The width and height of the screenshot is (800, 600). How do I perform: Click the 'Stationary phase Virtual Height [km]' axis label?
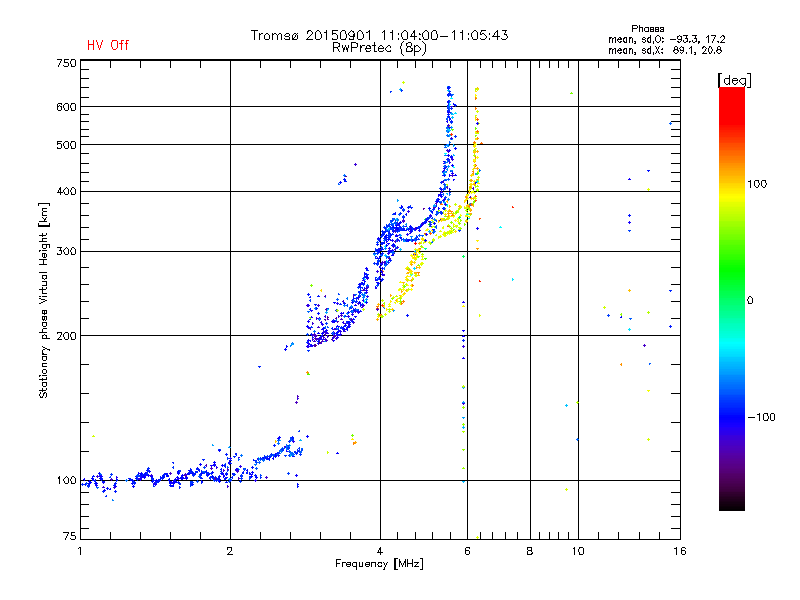pyautogui.click(x=44, y=300)
